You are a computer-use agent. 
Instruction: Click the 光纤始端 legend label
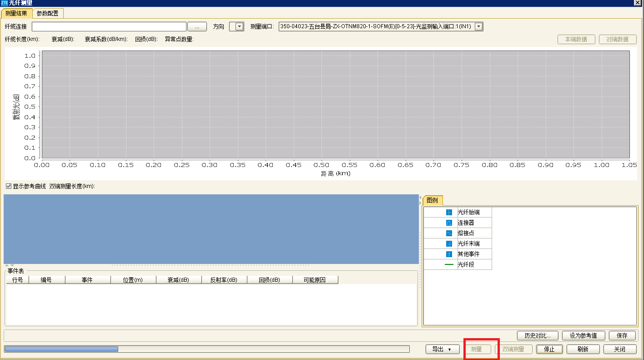pos(468,212)
